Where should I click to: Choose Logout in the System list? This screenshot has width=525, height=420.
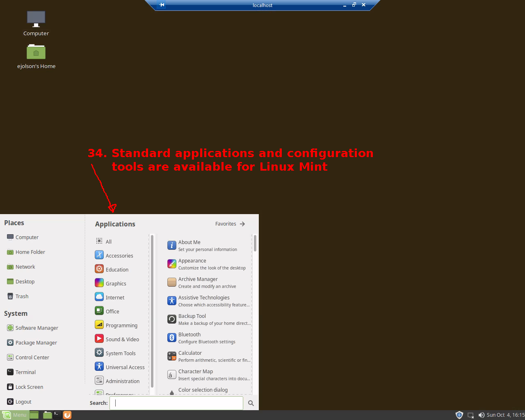[19, 402]
